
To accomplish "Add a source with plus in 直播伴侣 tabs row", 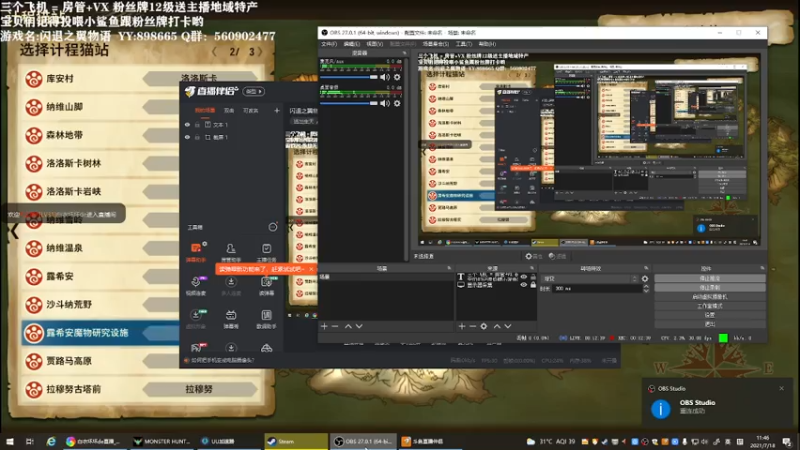I will point(277,110).
